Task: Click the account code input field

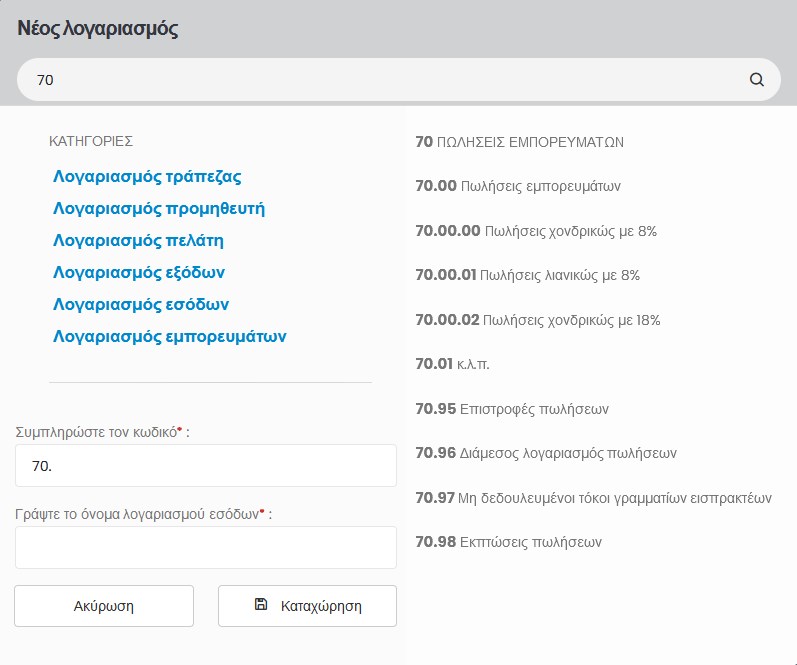Action: point(205,466)
